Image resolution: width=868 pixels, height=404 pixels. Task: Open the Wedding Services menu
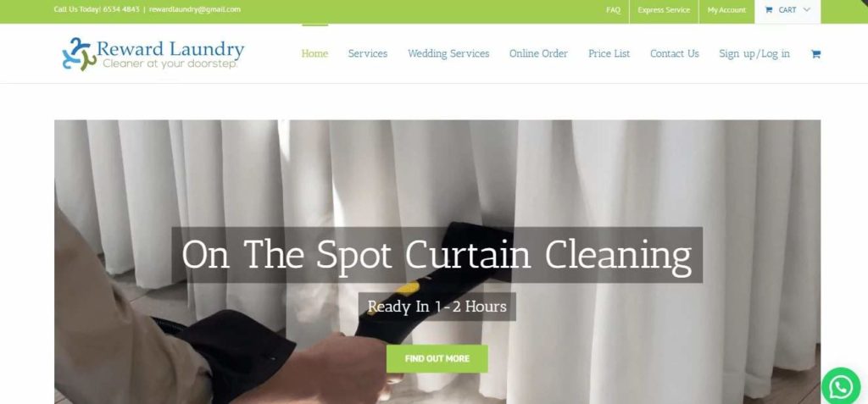click(x=448, y=53)
